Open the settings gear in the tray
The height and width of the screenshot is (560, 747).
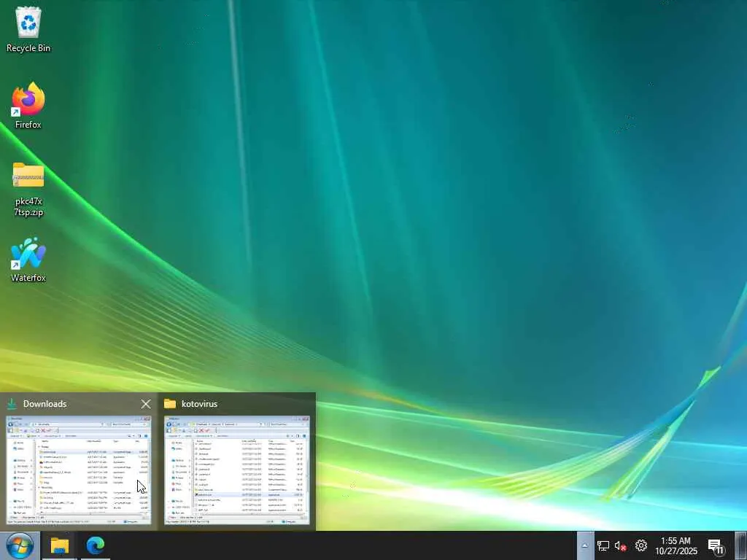coord(640,545)
